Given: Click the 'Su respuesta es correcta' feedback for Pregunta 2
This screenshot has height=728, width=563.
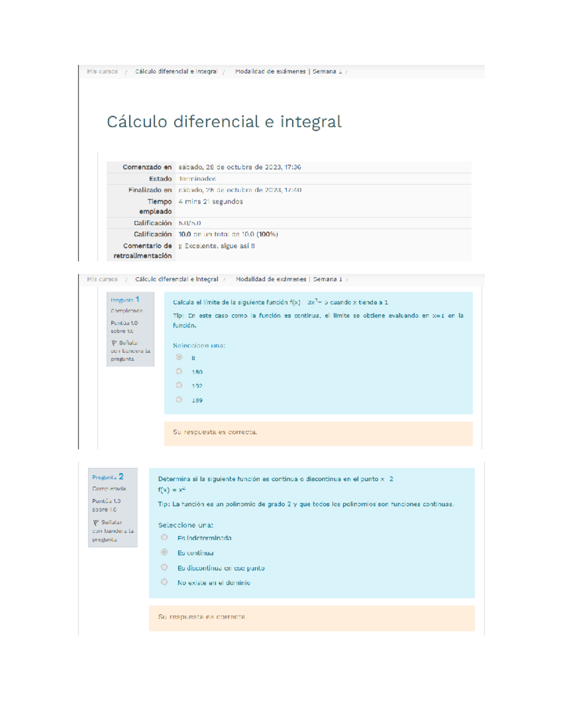Looking at the screenshot, I should [x=203, y=617].
